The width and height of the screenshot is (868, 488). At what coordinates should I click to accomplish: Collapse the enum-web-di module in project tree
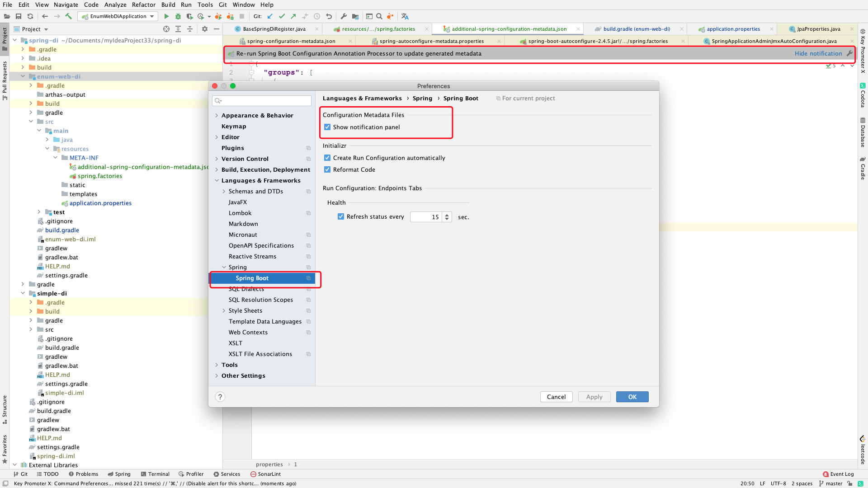pyautogui.click(x=23, y=76)
